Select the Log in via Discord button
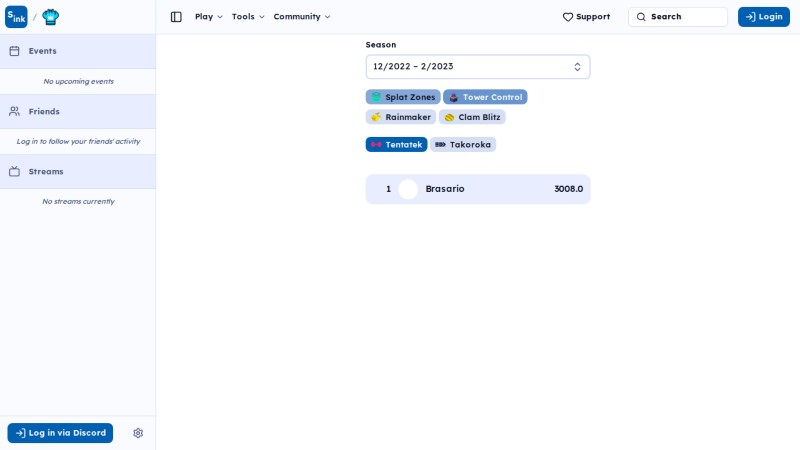This screenshot has width=800, height=450. (x=60, y=433)
